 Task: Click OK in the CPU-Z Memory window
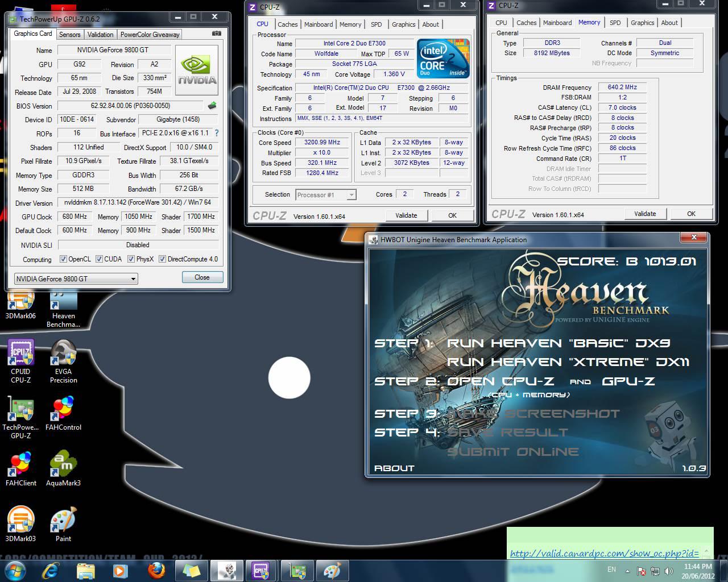pos(691,214)
